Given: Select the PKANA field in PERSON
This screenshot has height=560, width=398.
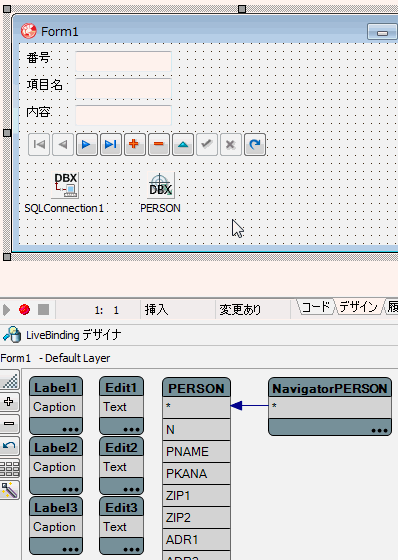Looking at the screenshot, I should click(x=196, y=474).
